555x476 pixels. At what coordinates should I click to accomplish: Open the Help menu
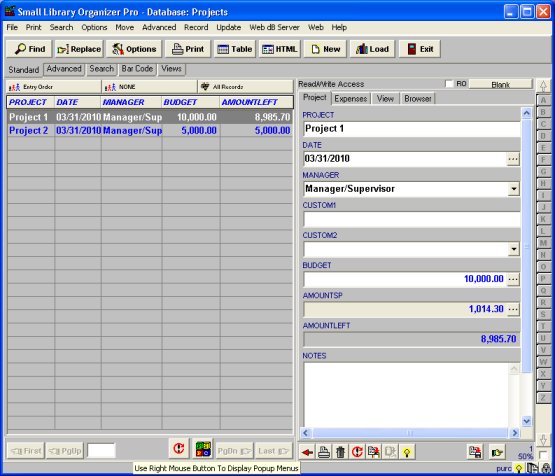[x=339, y=27]
